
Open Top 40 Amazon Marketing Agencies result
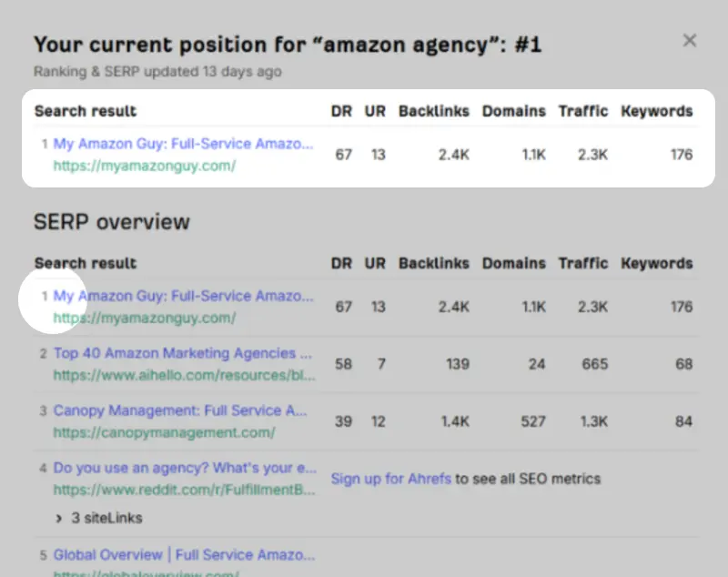[183, 353]
